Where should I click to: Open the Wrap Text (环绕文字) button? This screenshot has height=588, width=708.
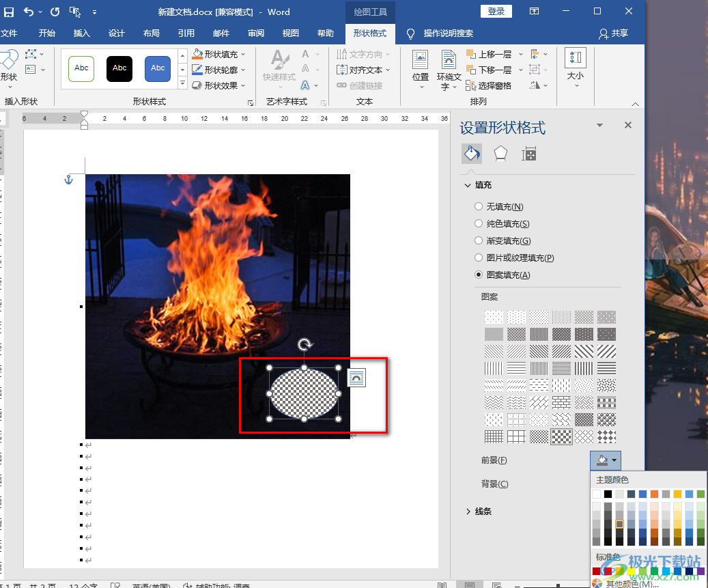[449, 70]
